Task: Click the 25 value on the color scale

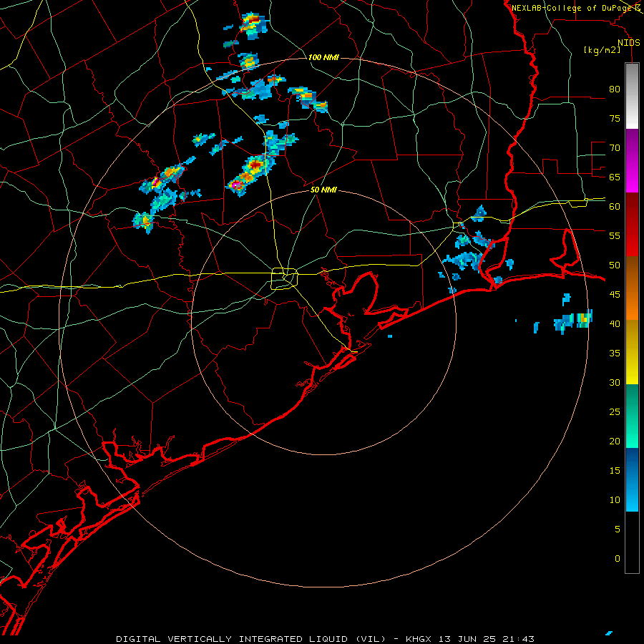Action: [615, 411]
